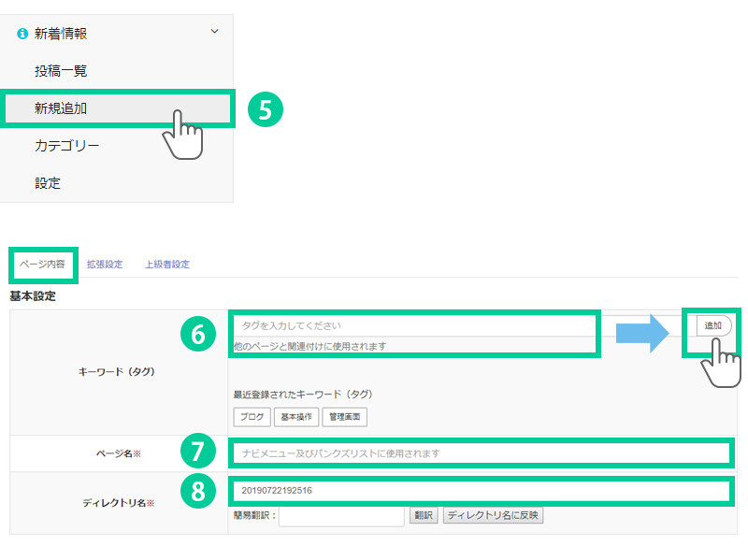The height and width of the screenshot is (560, 748).
Task: Open カテゴリー from the sidebar
Action: coord(66,146)
